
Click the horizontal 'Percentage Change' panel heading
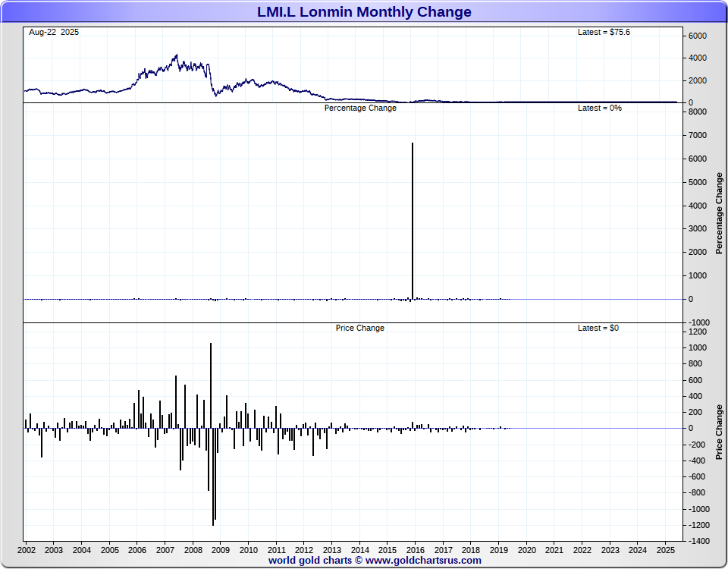click(x=360, y=108)
